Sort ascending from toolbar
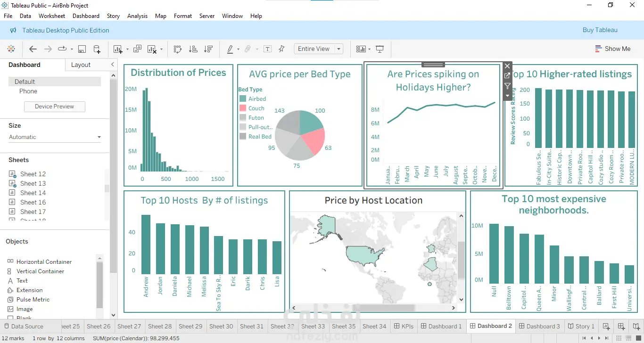The width and height of the screenshot is (644, 343). (193, 49)
